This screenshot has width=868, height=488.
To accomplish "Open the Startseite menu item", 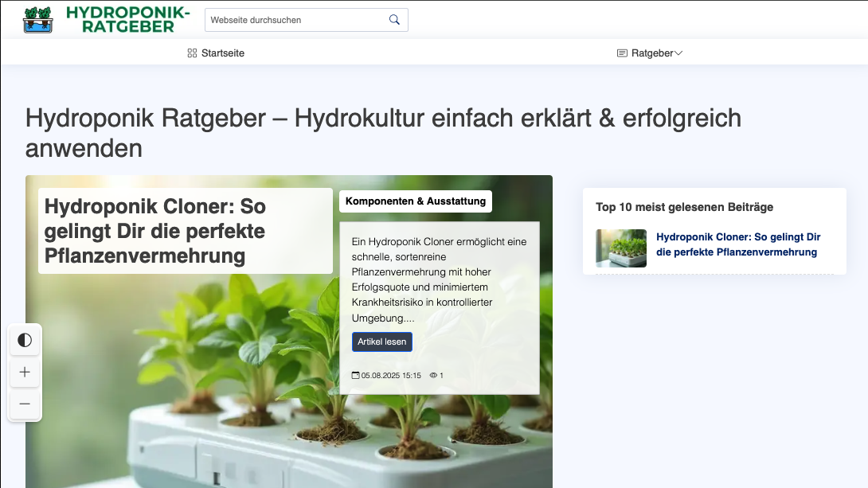I will click(x=222, y=53).
